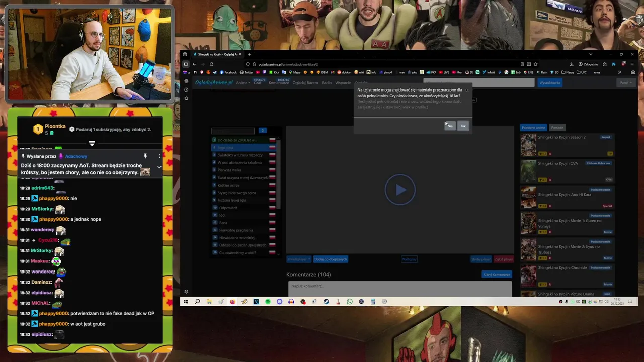Open the Mapa bookmark
The width and height of the screenshot is (644, 362).
294,72
